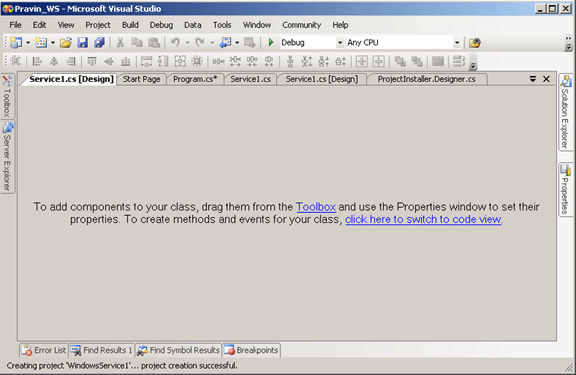This screenshot has height=375, width=576.
Task: Open the Redo history dropdown arrow
Action: (212, 43)
